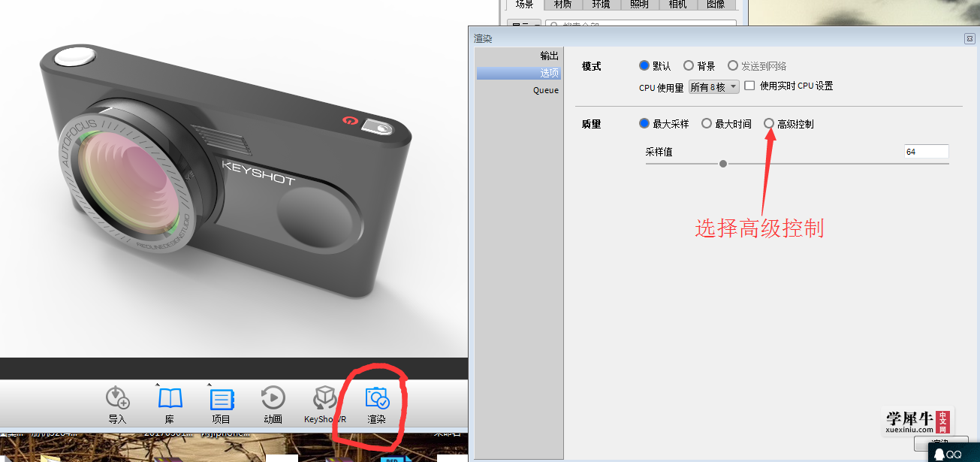Expand the arrow above 库 icon
The height and width of the screenshot is (462, 980).
(x=158, y=384)
